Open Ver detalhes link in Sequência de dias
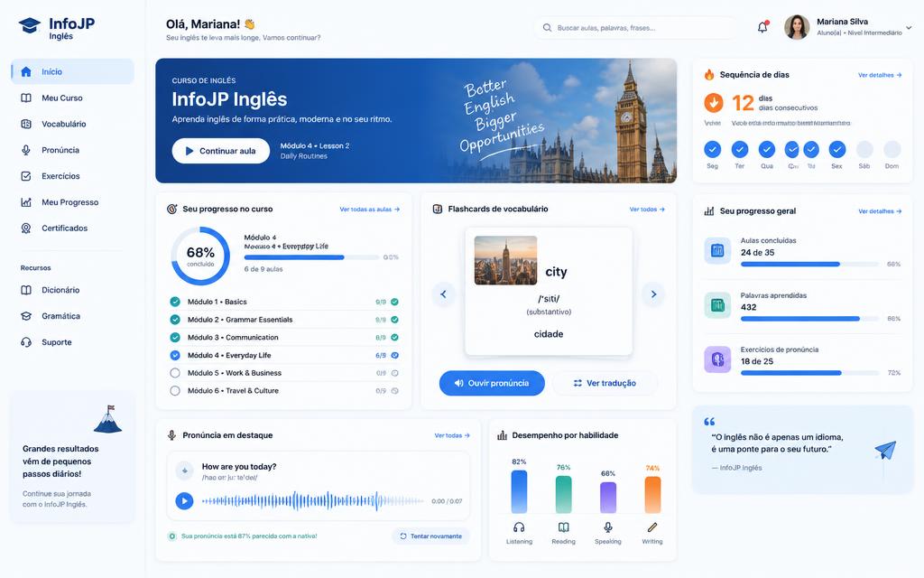 point(880,75)
